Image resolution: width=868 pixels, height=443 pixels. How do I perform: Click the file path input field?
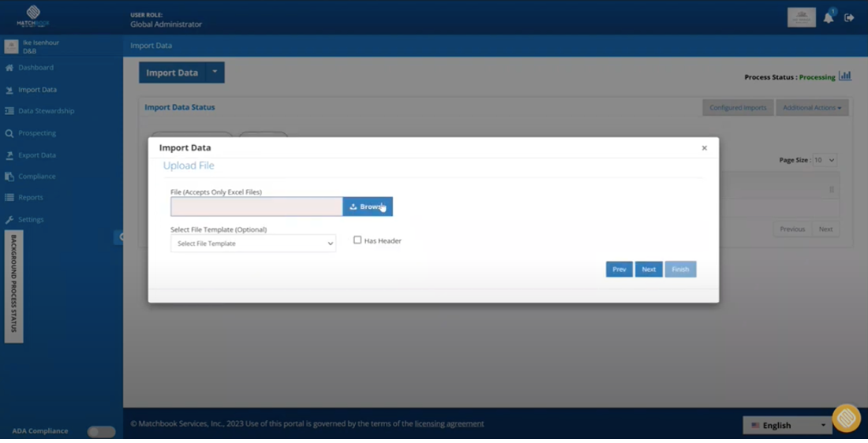point(257,207)
